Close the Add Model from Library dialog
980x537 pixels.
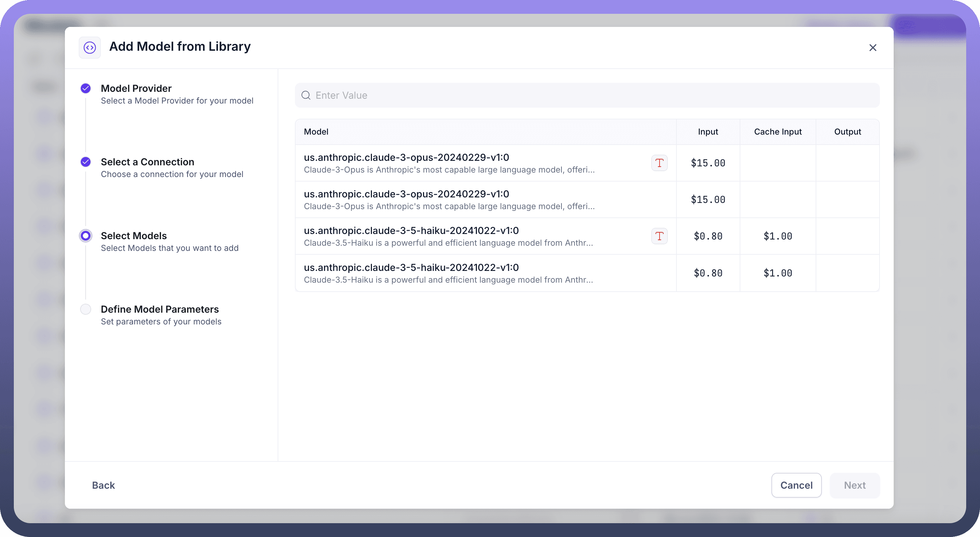pos(873,48)
